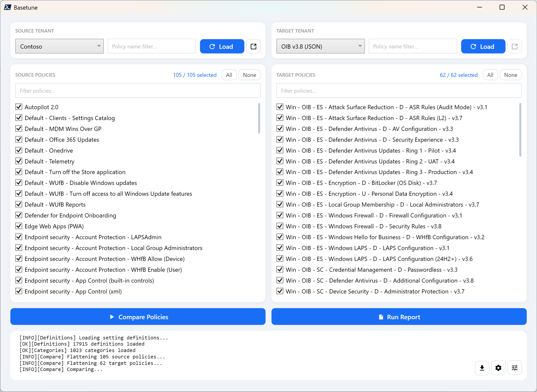
Task: Click the source policies list scrollbar
Action: click(x=259, y=118)
